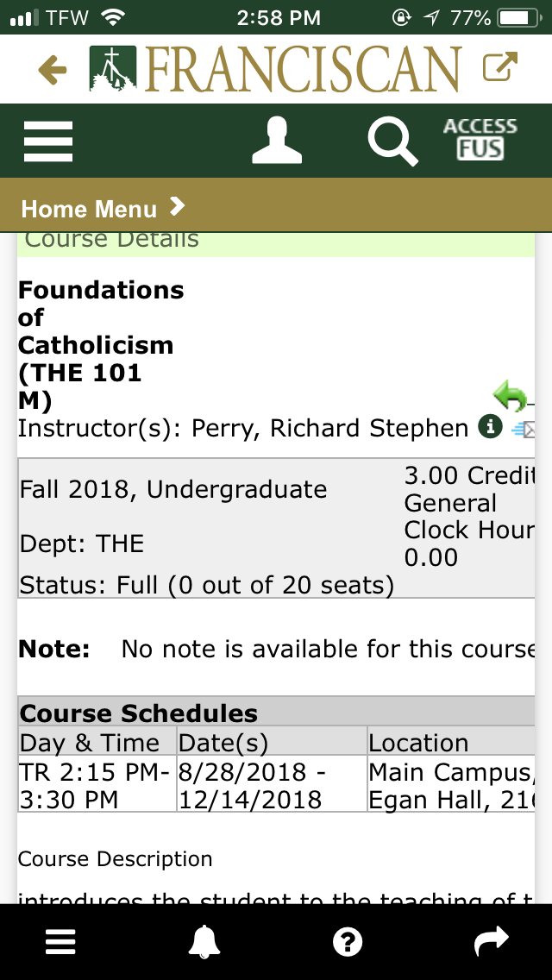Tap the Main Campus Egan Hall location
552x980 pixels.
click(448, 785)
